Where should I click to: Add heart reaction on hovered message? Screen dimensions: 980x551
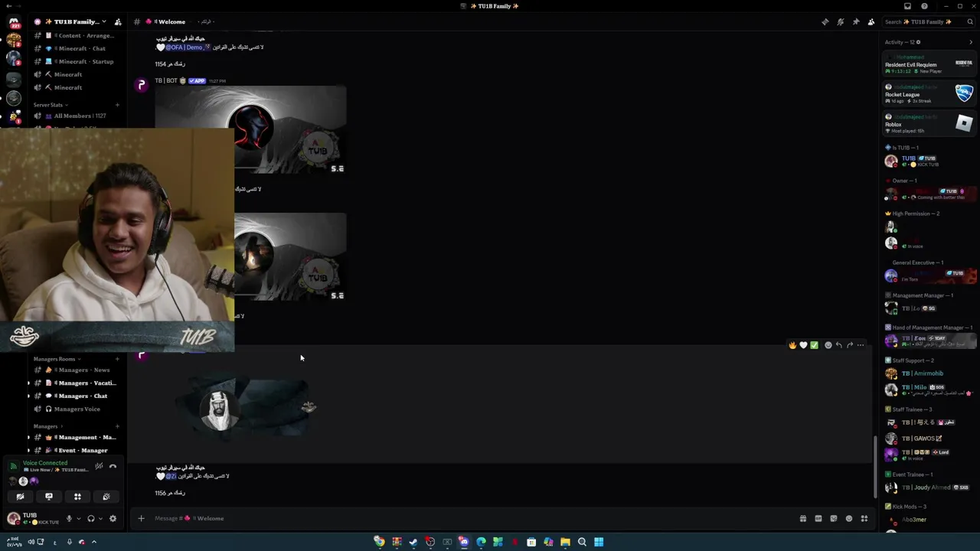click(x=803, y=345)
